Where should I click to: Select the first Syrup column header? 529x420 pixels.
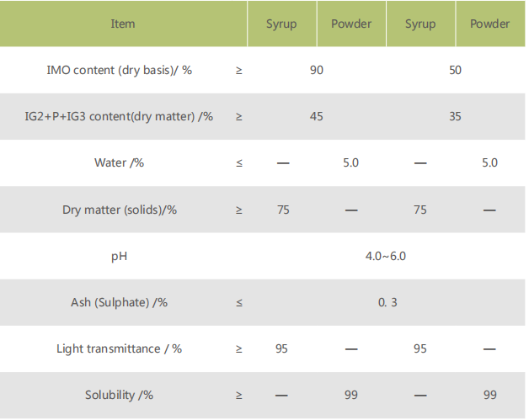point(281,24)
